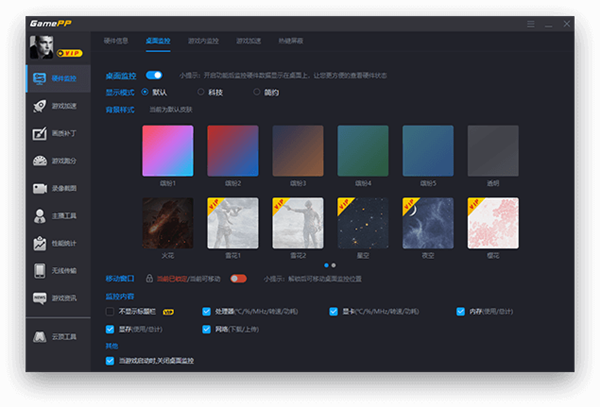The image size is (600, 407).
Task: Choose the navy-to-orange gradient skin 3
Action: click(x=298, y=151)
